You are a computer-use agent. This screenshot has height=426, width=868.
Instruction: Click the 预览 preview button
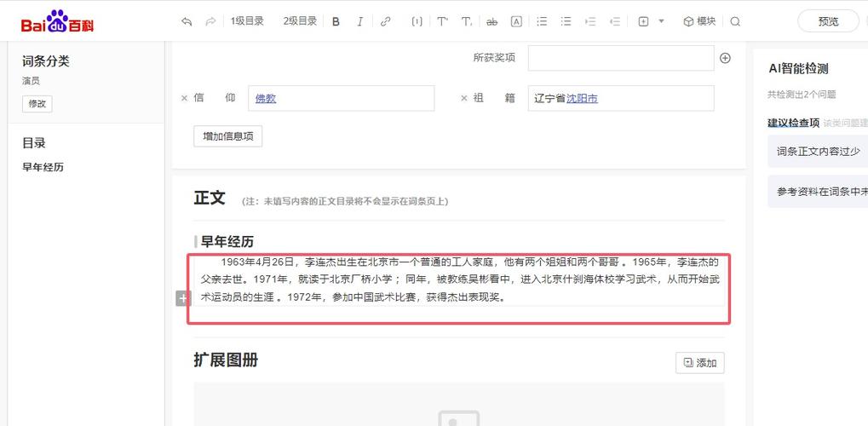tap(828, 21)
